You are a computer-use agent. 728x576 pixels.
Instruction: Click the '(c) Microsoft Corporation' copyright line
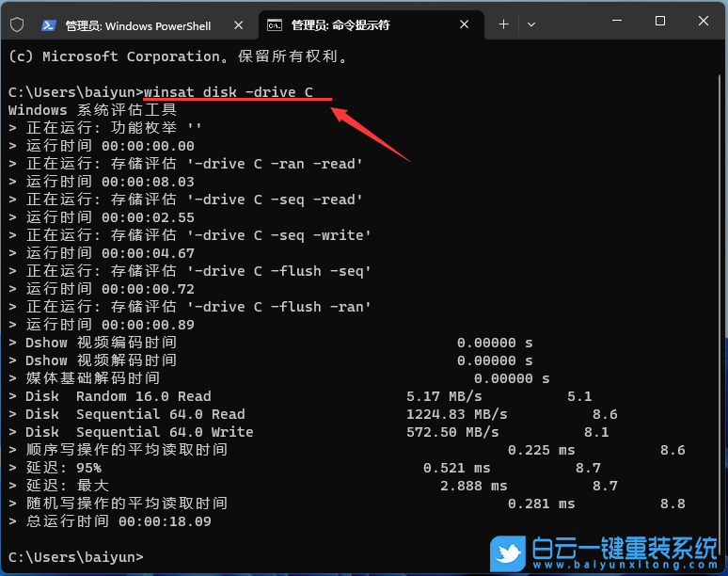click(x=178, y=56)
